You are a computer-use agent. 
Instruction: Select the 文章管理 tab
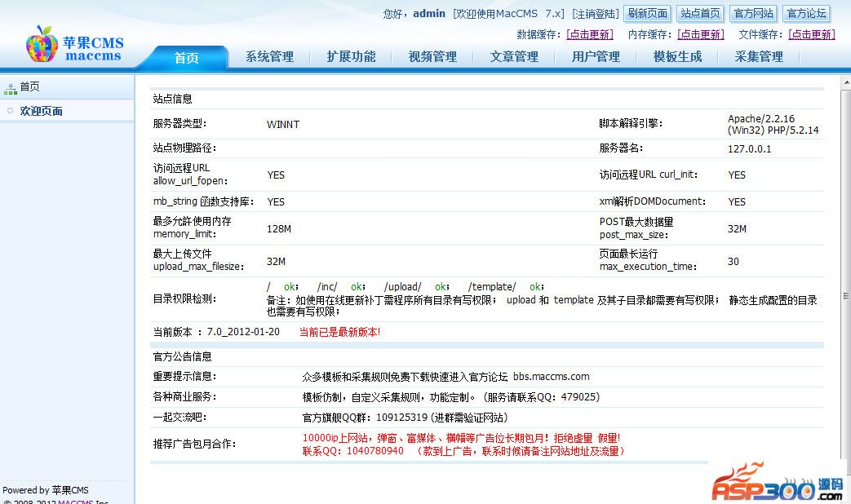[514, 56]
